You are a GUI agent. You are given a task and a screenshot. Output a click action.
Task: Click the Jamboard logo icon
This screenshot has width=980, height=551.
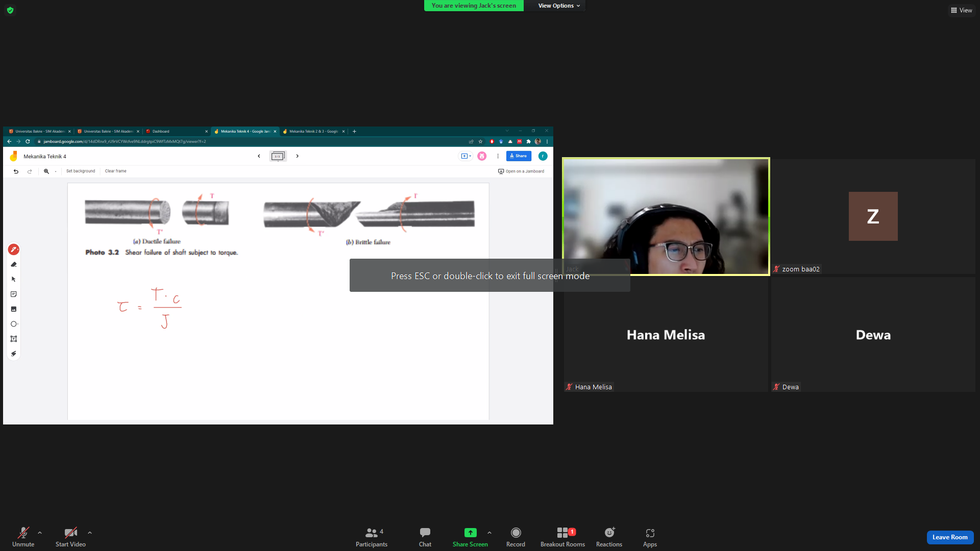(x=14, y=156)
